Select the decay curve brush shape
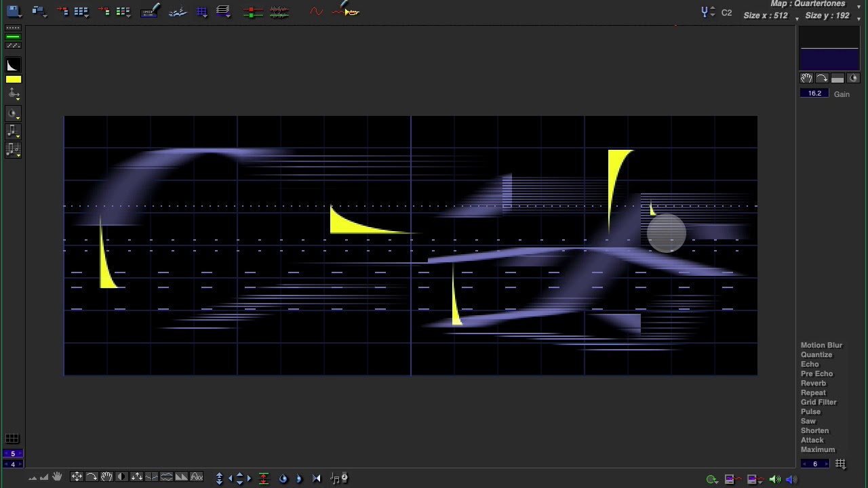868x488 pixels. tap(13, 66)
